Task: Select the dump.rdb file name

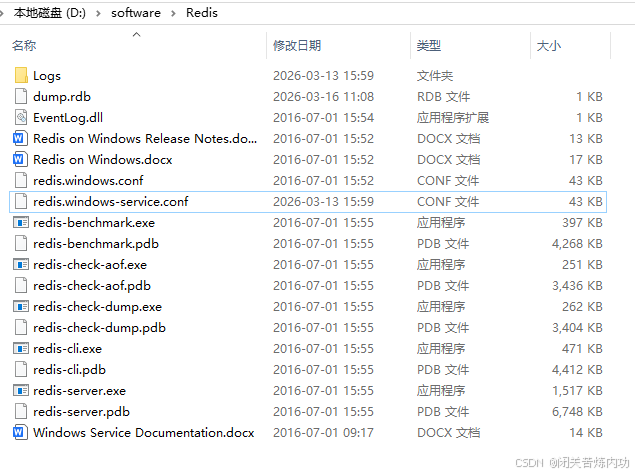Action: point(62,96)
